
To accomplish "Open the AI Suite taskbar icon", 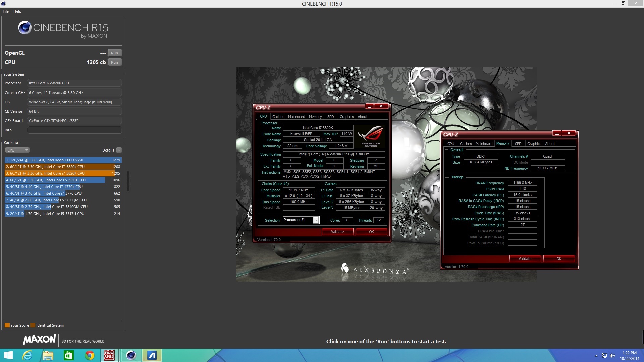I will tap(152, 355).
